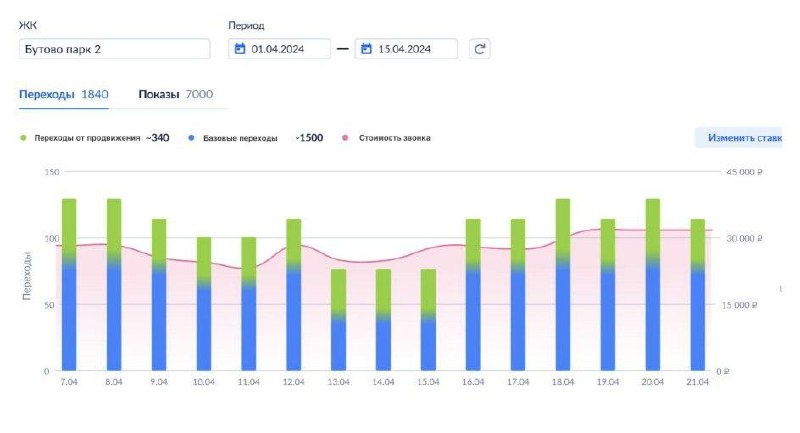
Task: Click the 150 left axis label
Action: click(x=52, y=172)
